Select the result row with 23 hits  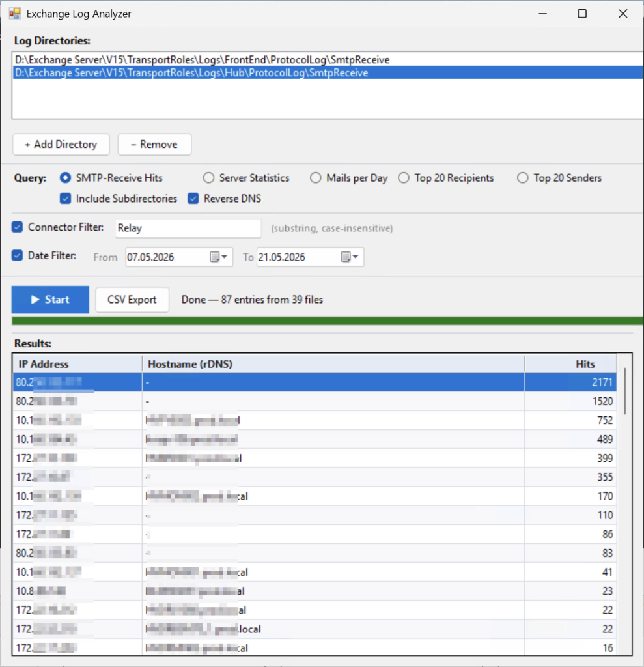pyautogui.click(x=315, y=591)
